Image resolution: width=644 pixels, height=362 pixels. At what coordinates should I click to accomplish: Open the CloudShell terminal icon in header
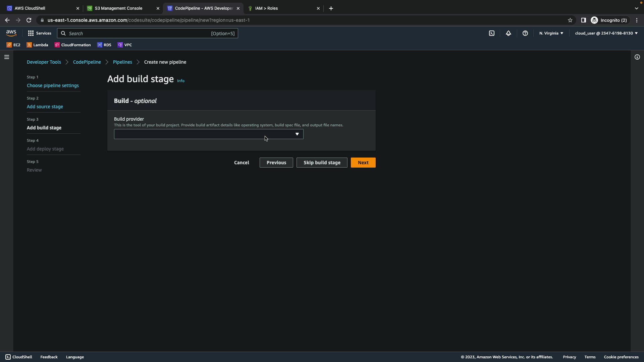tap(491, 33)
